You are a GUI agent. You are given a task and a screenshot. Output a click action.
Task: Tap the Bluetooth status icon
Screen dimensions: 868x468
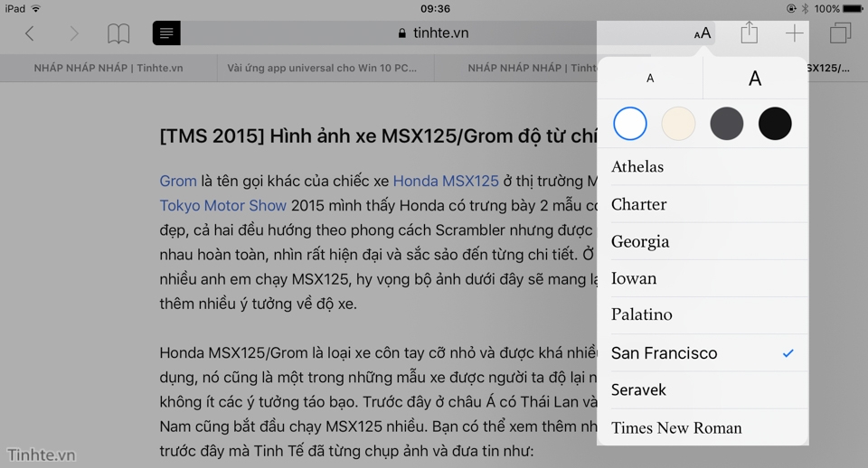point(806,8)
